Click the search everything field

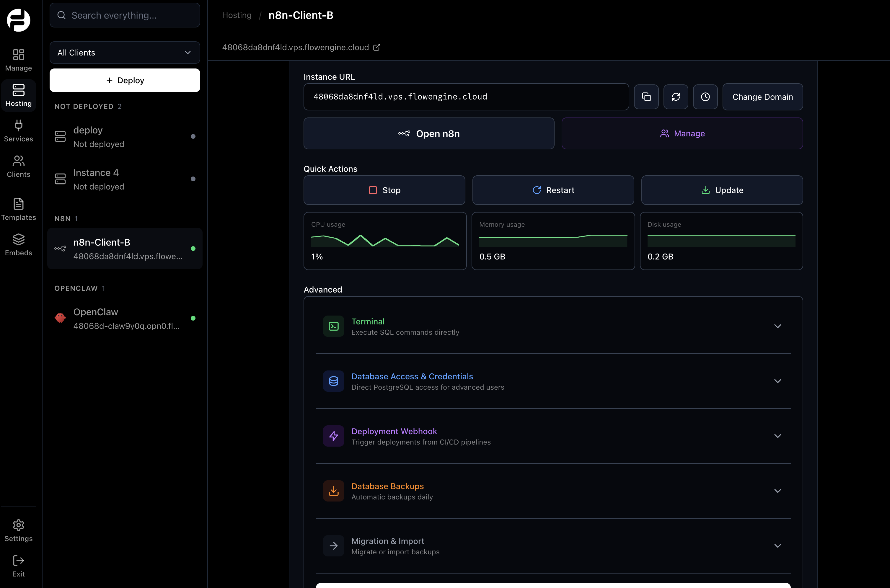[x=125, y=15]
